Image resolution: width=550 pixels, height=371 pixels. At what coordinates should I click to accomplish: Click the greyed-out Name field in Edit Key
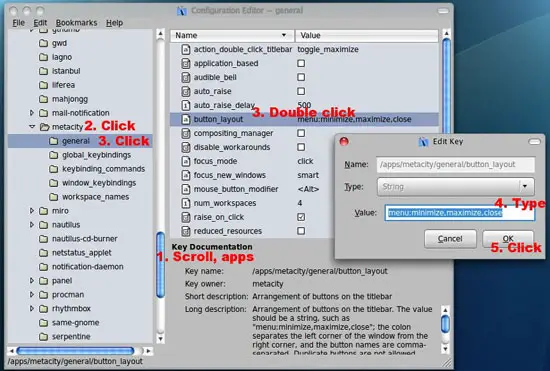[x=456, y=164]
